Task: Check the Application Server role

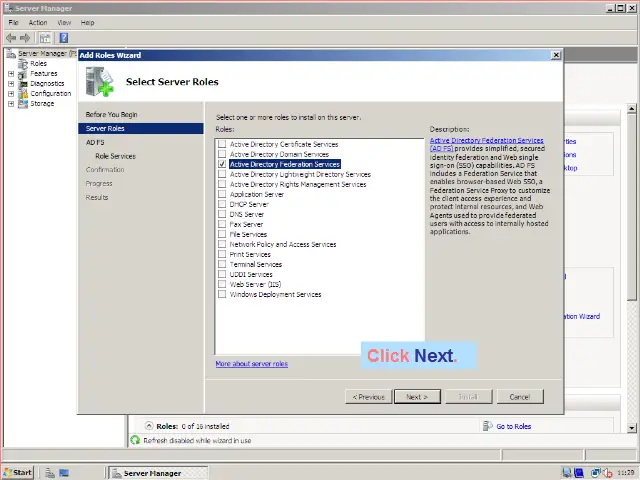Action: (x=222, y=194)
